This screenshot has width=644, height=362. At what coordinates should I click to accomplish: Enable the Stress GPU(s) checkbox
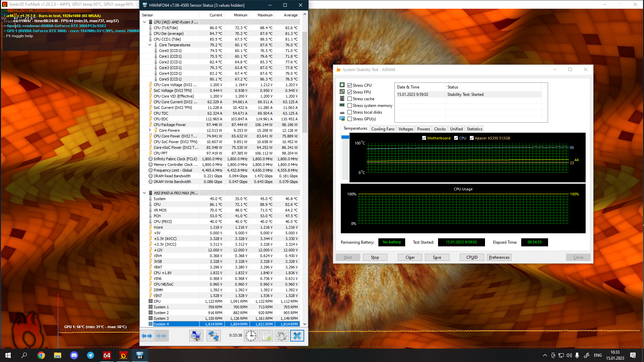click(x=350, y=119)
